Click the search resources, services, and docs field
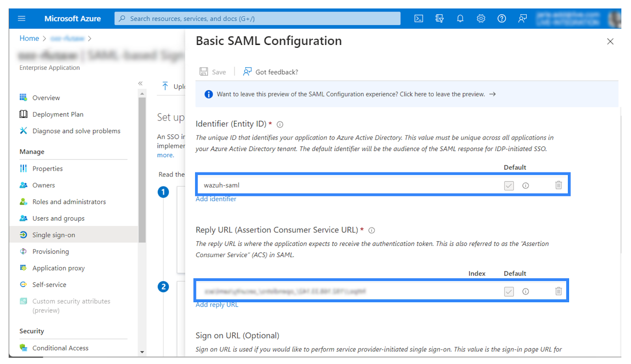The image size is (631, 364). coord(257,19)
